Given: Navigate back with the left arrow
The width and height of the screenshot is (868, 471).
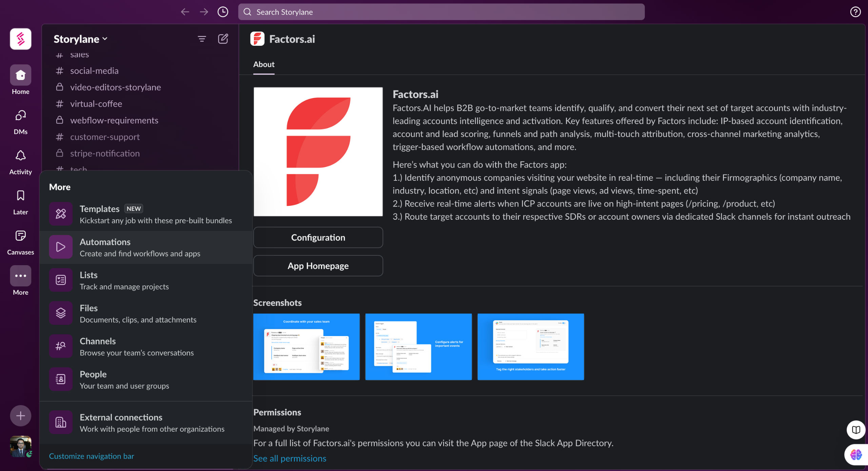Looking at the screenshot, I should pos(185,12).
